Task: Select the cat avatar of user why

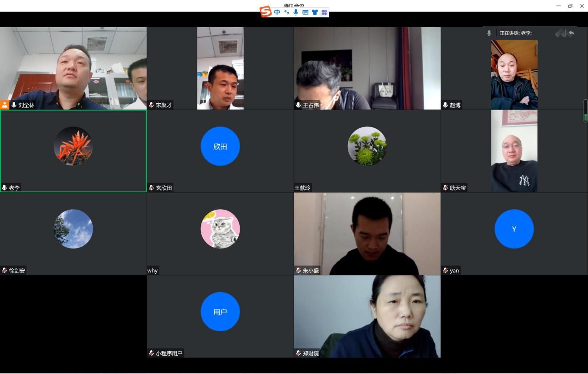Action: (x=220, y=229)
